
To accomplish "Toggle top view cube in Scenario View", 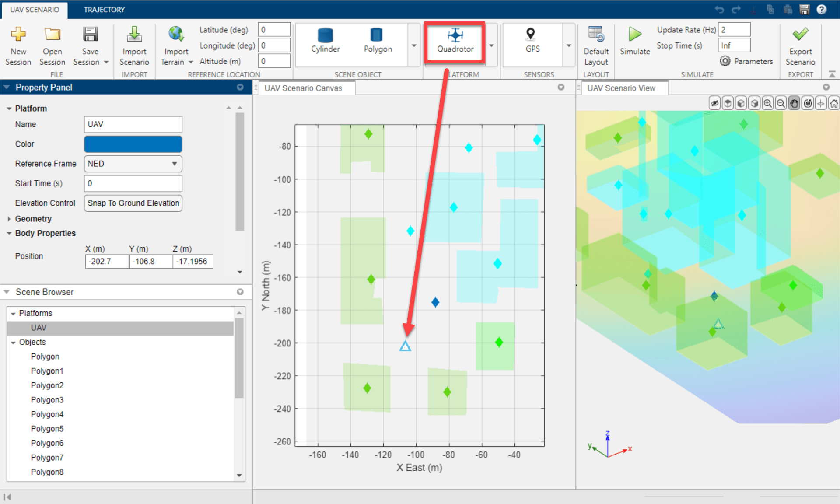I will (x=728, y=104).
